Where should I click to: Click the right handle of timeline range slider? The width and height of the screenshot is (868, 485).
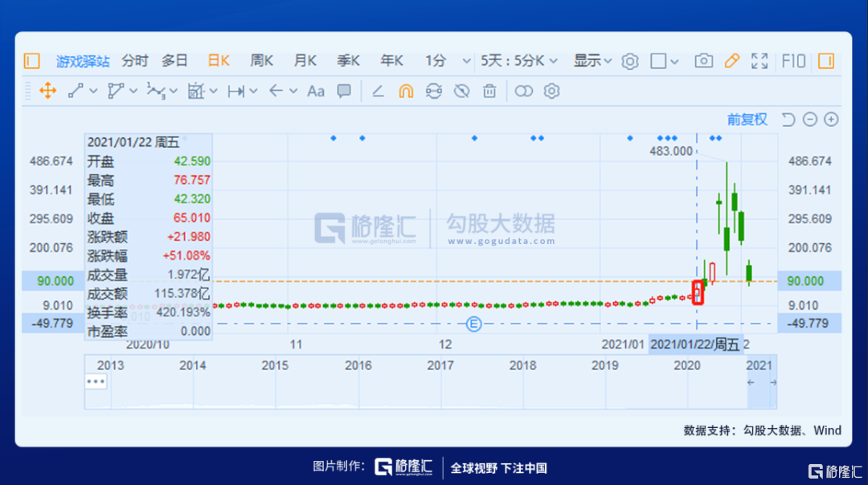(773, 382)
